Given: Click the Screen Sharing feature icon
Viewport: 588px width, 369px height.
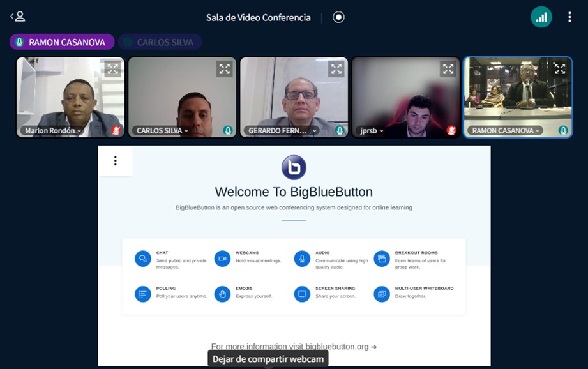Looking at the screenshot, I should (x=302, y=294).
